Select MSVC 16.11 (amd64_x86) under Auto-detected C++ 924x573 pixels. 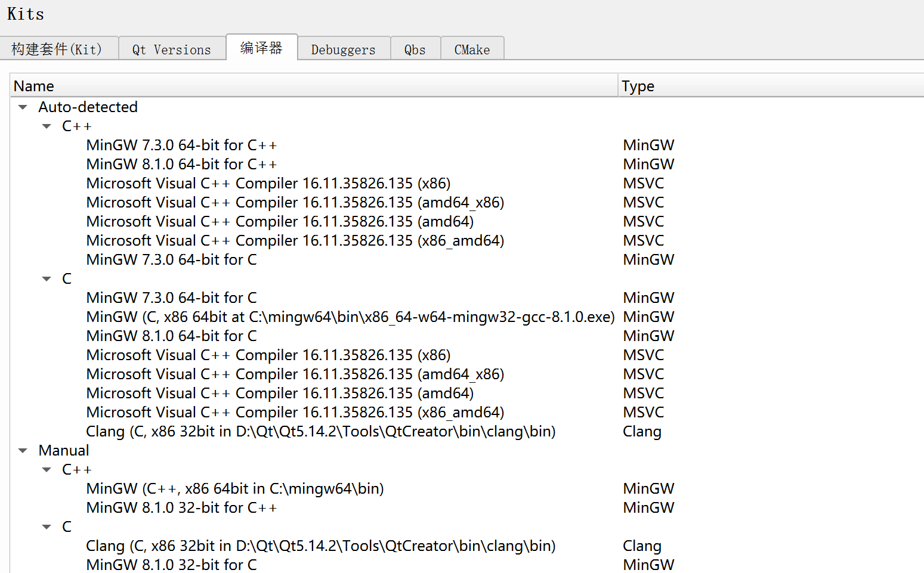pyautogui.click(x=295, y=202)
